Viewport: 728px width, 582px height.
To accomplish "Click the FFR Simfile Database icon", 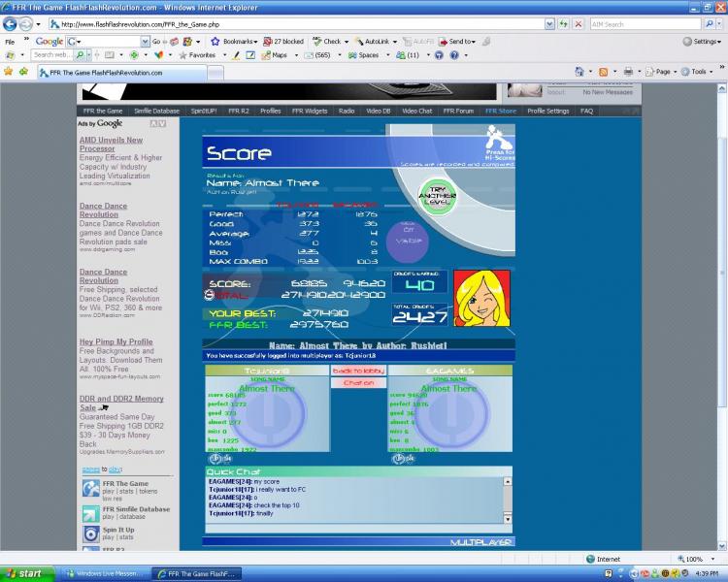I will click(89, 511).
